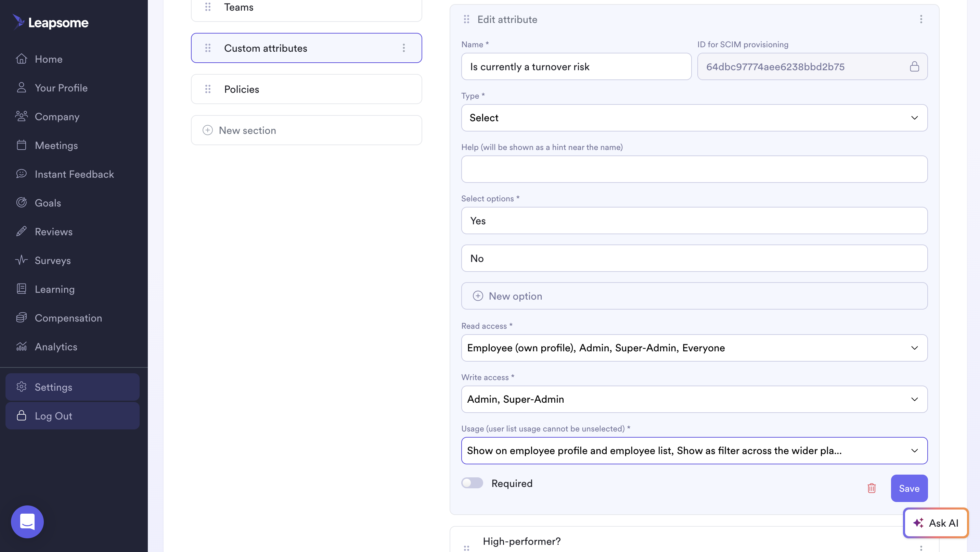Open the Company page
Viewport: 980px width, 552px height.
[x=57, y=116]
